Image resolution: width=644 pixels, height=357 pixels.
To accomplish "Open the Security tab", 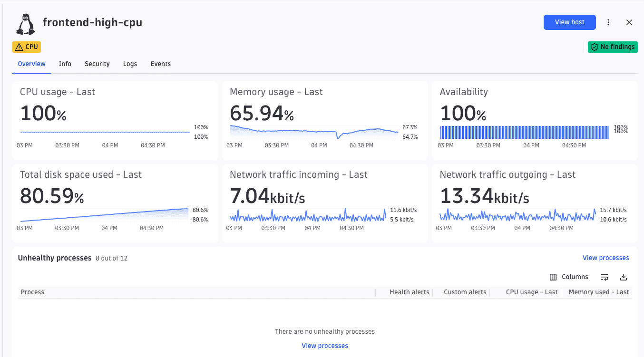I will [97, 64].
